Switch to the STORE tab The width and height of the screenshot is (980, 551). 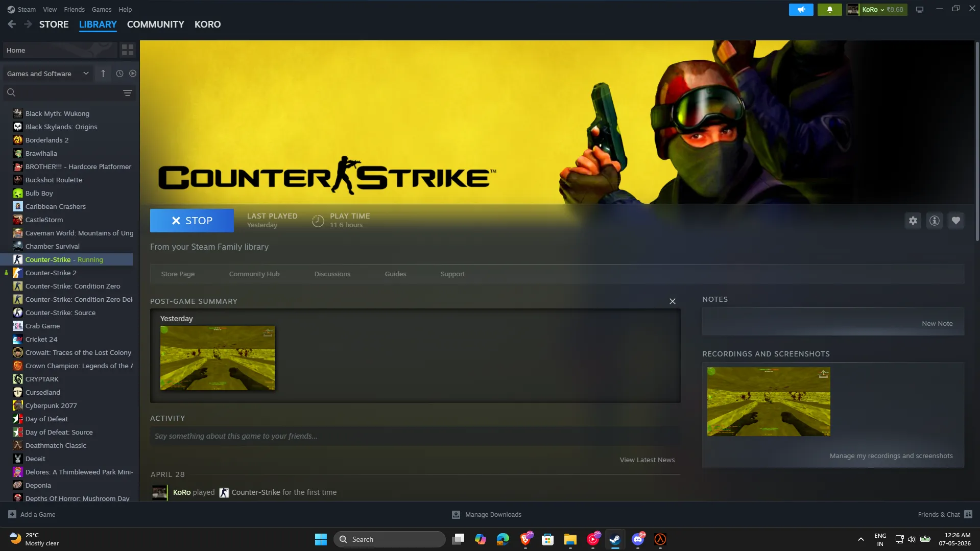(x=54, y=24)
